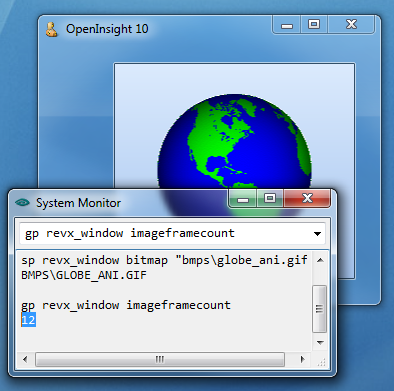Click the output pane scroll down arrow
394x391 pixels.
pyautogui.click(x=320, y=342)
